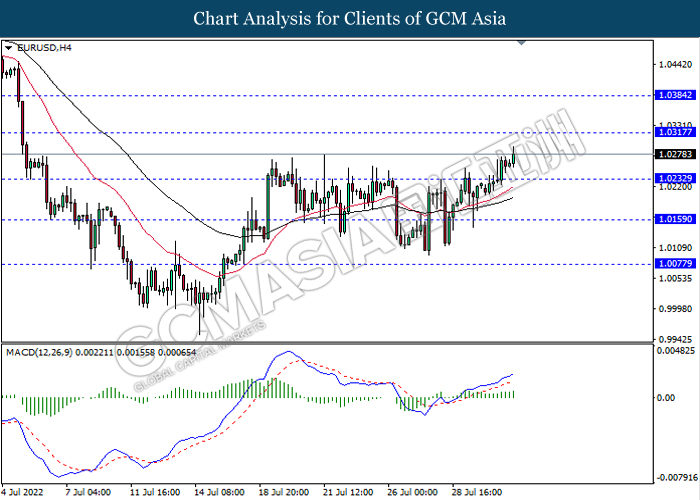Click the 1.01090 price axis value
The image size is (700, 500).
click(675, 247)
